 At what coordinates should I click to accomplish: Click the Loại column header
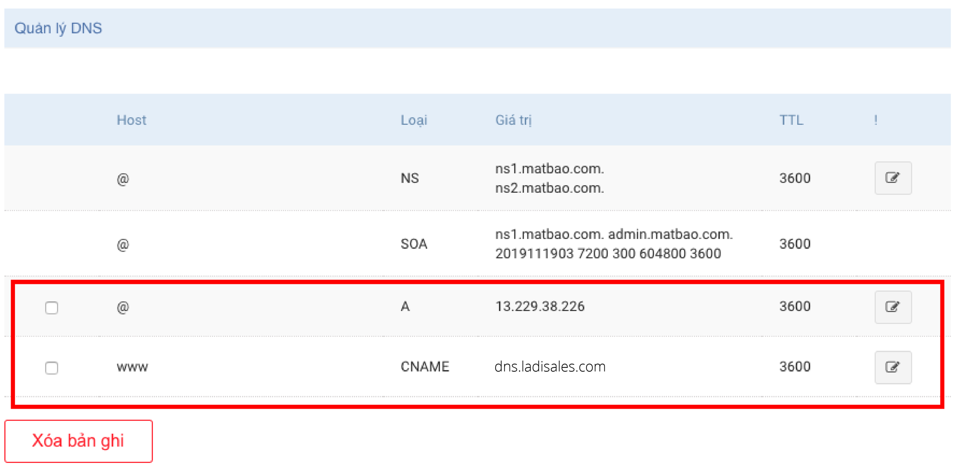[x=413, y=120]
